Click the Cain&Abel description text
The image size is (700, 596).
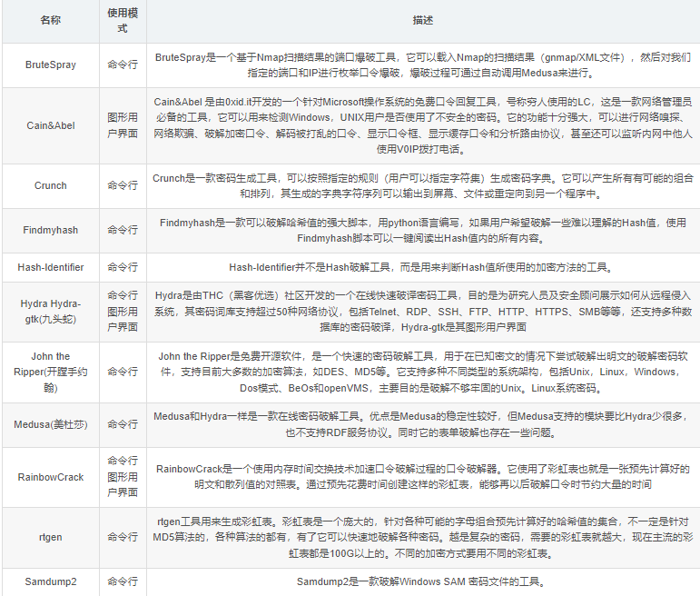click(423, 125)
